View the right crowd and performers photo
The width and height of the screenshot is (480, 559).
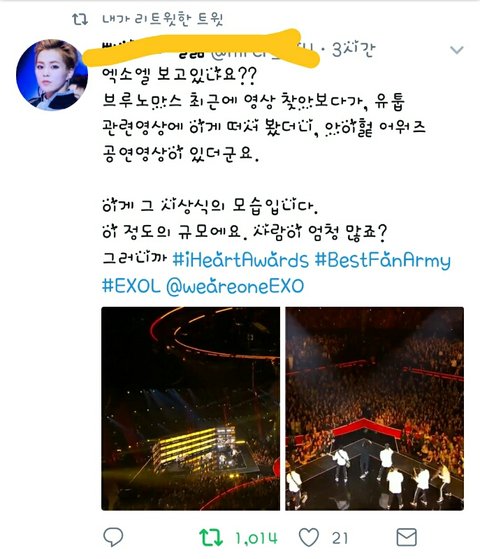pos(374,409)
